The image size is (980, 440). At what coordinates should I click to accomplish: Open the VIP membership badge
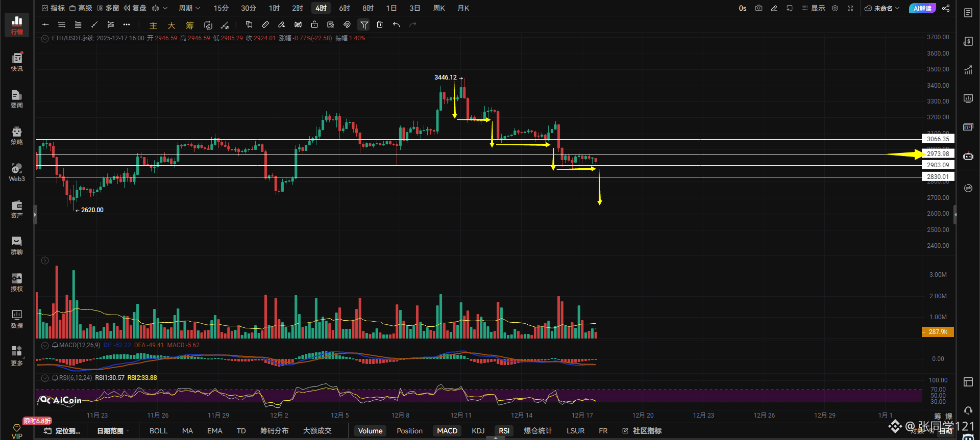click(17, 431)
